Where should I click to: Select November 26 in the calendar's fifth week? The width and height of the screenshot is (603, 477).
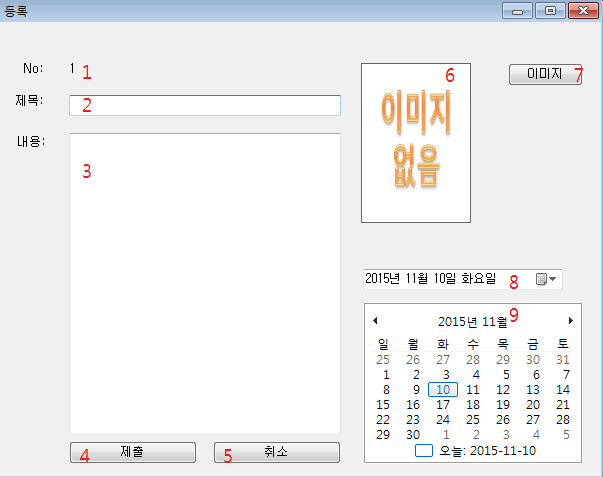[x=503, y=419]
